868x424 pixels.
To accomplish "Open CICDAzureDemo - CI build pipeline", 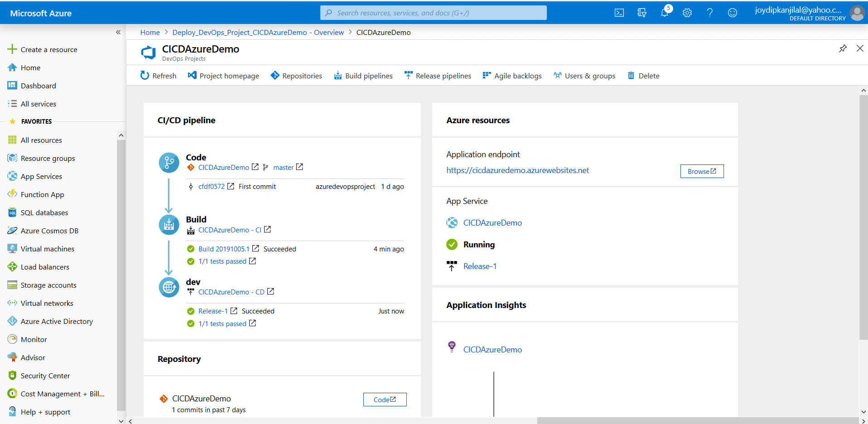I will click(x=230, y=230).
